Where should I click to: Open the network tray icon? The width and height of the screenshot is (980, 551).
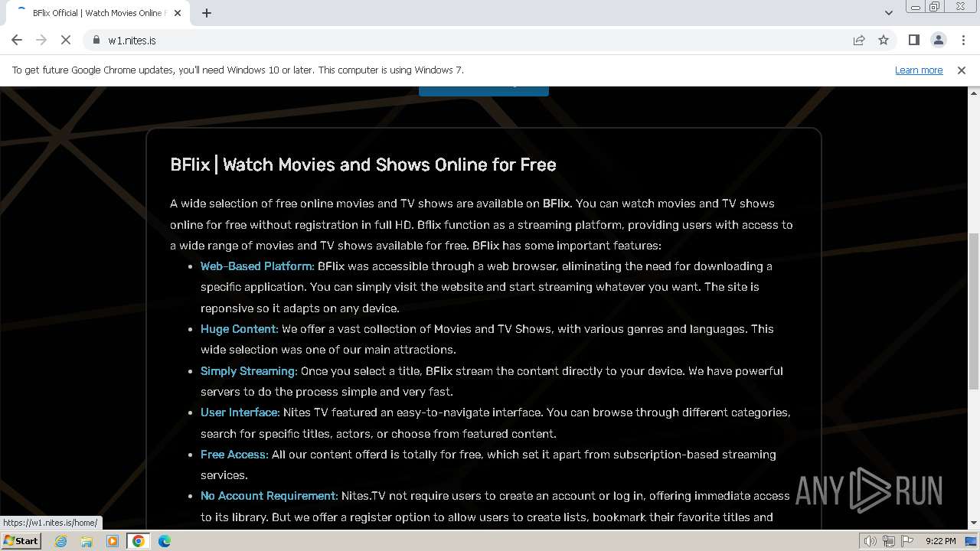click(x=889, y=541)
